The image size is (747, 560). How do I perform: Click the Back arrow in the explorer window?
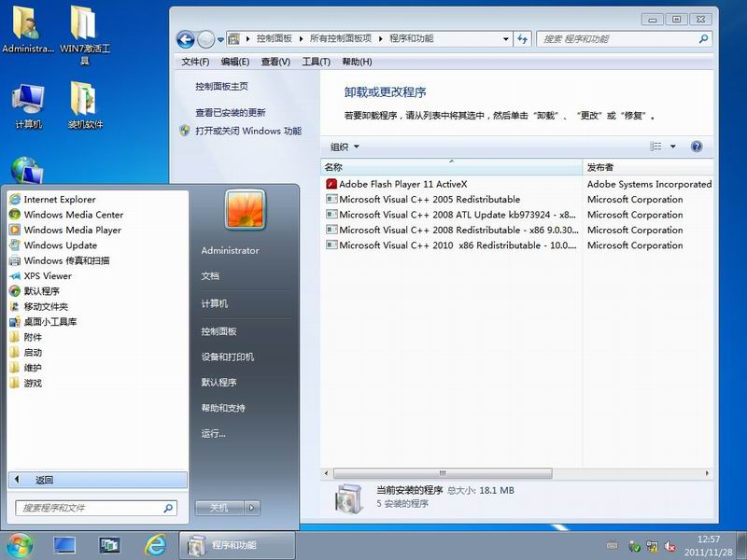(185, 39)
